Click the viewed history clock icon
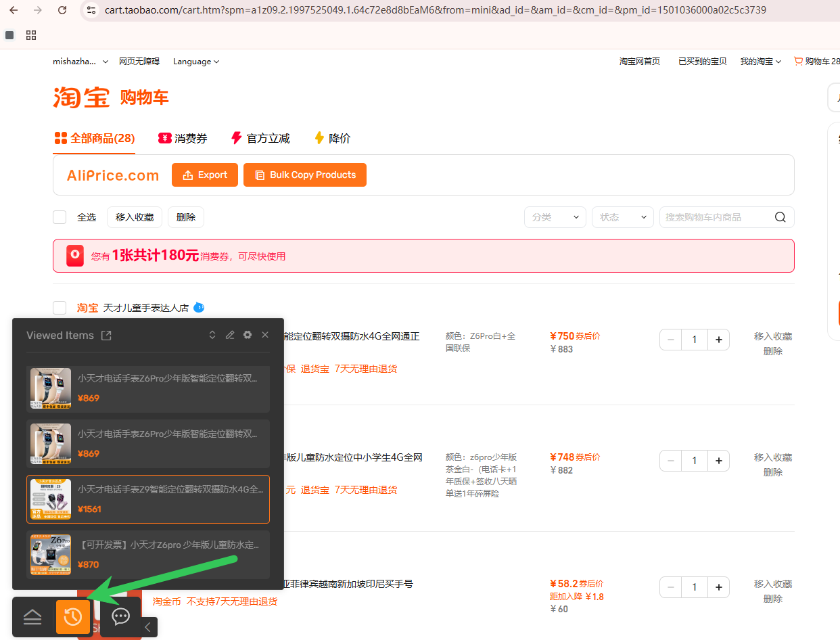 pos(73,616)
